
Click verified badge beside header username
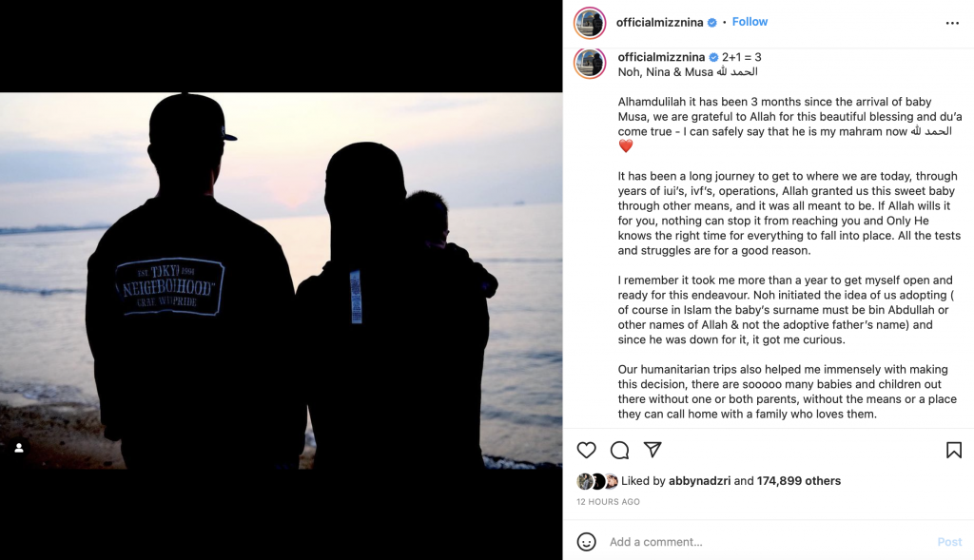712,23
